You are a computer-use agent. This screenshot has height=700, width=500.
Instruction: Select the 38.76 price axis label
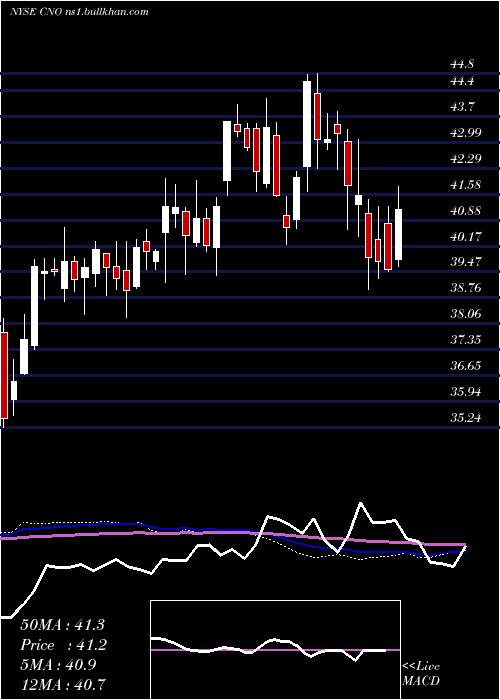[466, 288]
